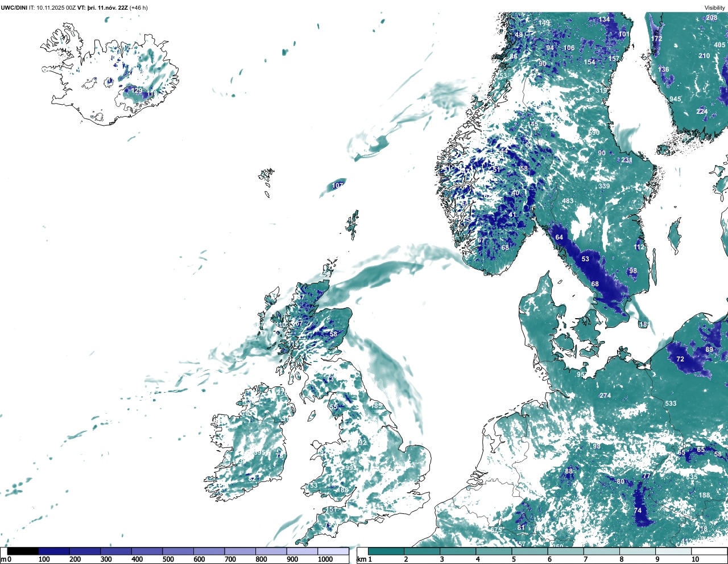This screenshot has width=728, height=564.
Task: Click the '533' value over Poland
Action: (671, 404)
